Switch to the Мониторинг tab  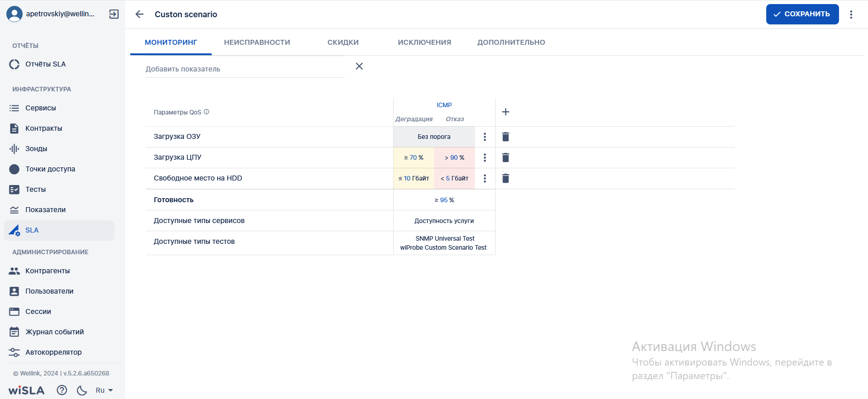[171, 42]
